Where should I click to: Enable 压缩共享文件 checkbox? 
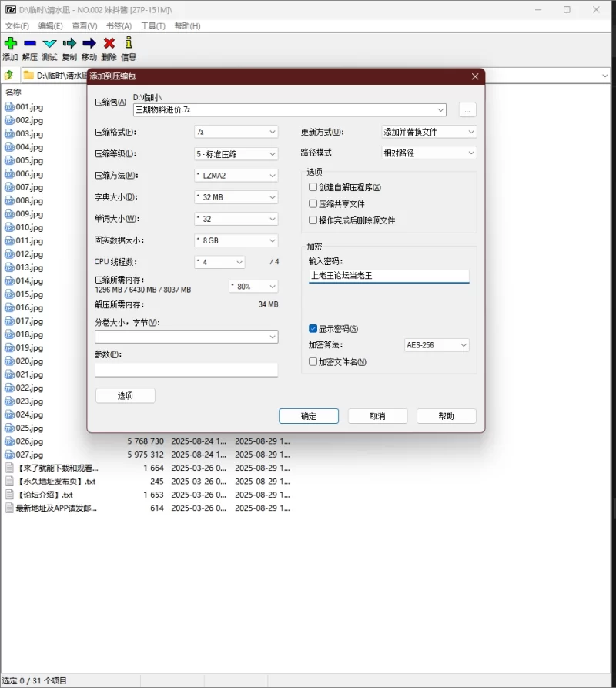313,203
